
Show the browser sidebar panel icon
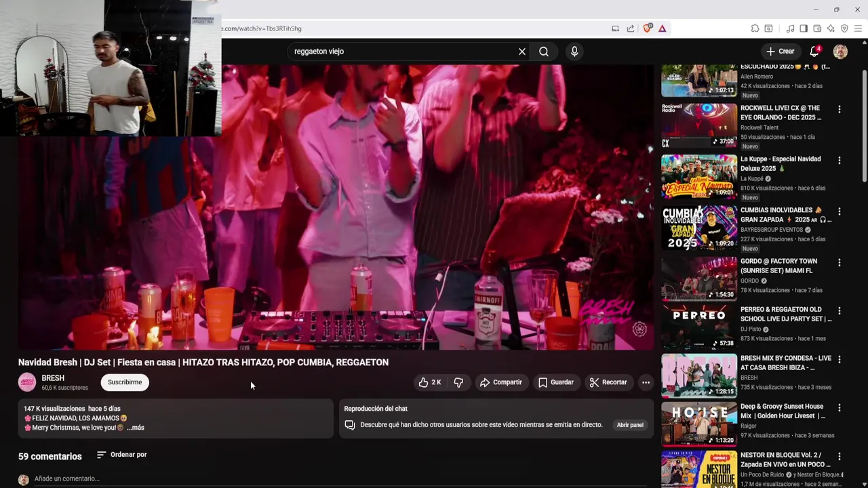point(804,28)
